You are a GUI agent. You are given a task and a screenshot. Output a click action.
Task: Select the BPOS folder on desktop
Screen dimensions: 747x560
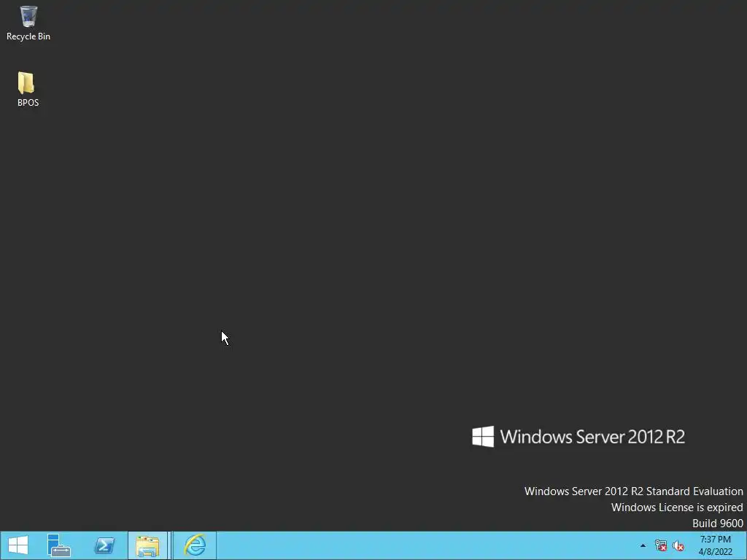click(x=28, y=89)
